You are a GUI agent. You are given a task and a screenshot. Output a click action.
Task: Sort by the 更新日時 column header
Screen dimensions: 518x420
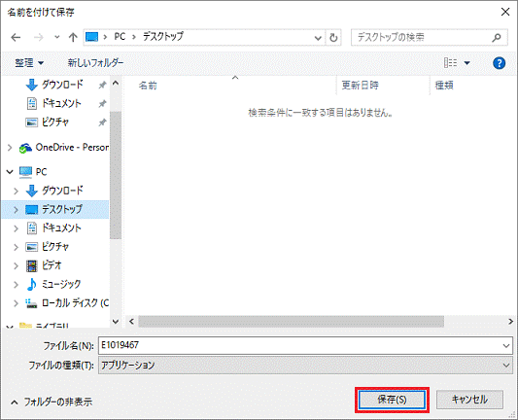pyautogui.click(x=360, y=86)
